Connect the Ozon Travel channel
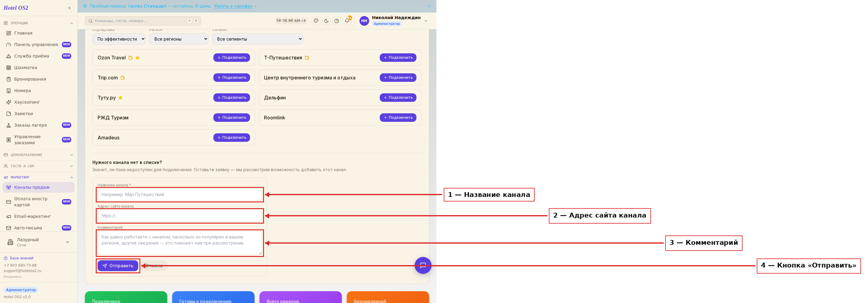 pyautogui.click(x=232, y=58)
